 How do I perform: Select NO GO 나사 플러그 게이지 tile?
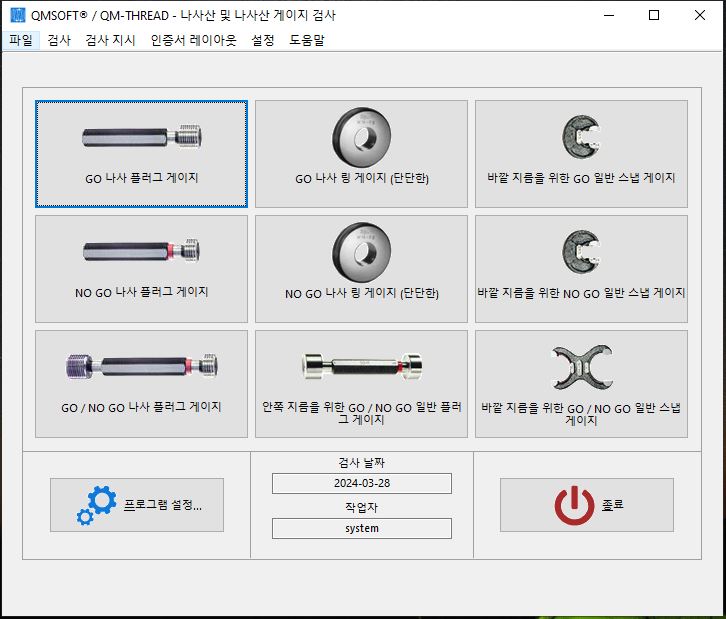[x=141, y=269]
